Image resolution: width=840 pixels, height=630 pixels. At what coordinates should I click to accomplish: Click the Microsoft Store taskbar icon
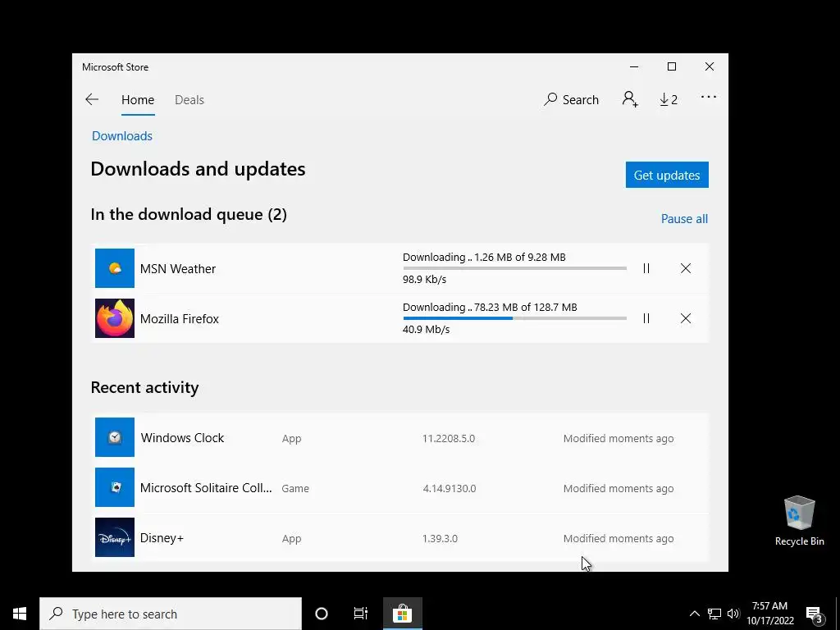point(402,614)
